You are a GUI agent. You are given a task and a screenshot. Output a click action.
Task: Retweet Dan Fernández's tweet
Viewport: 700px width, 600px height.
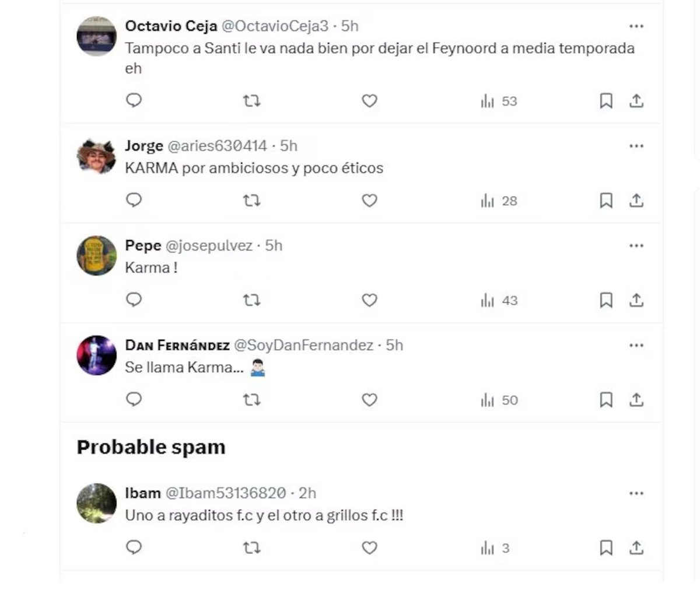pyautogui.click(x=251, y=400)
